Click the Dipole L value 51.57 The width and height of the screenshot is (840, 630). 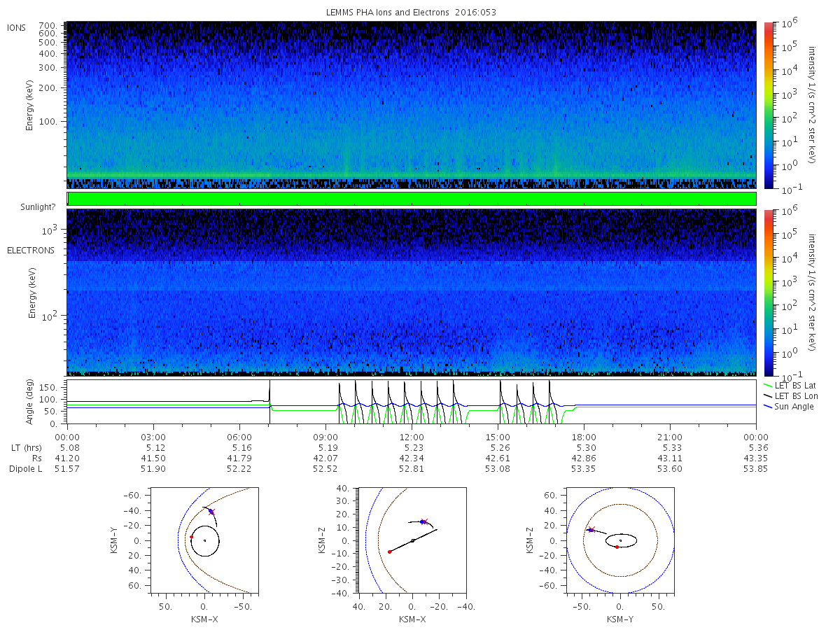pyautogui.click(x=68, y=468)
